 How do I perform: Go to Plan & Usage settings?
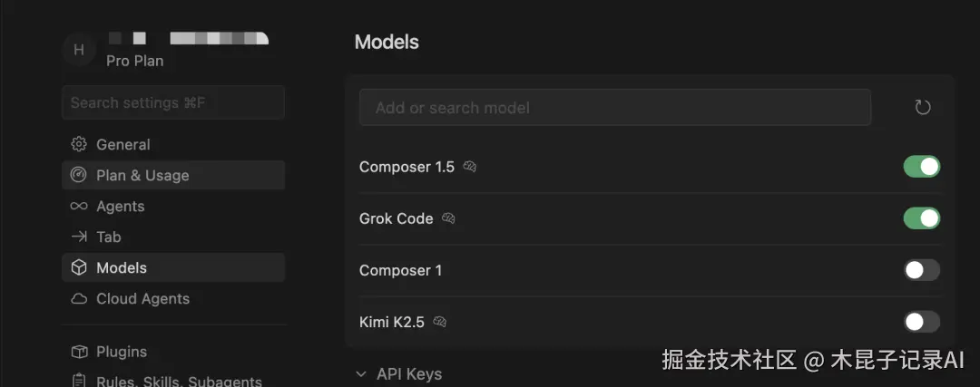tap(142, 176)
